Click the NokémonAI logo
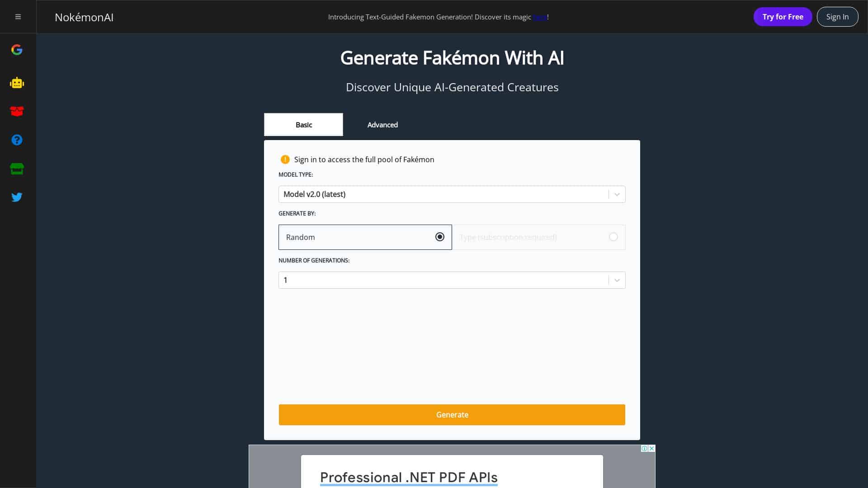This screenshot has width=868, height=488. (84, 17)
